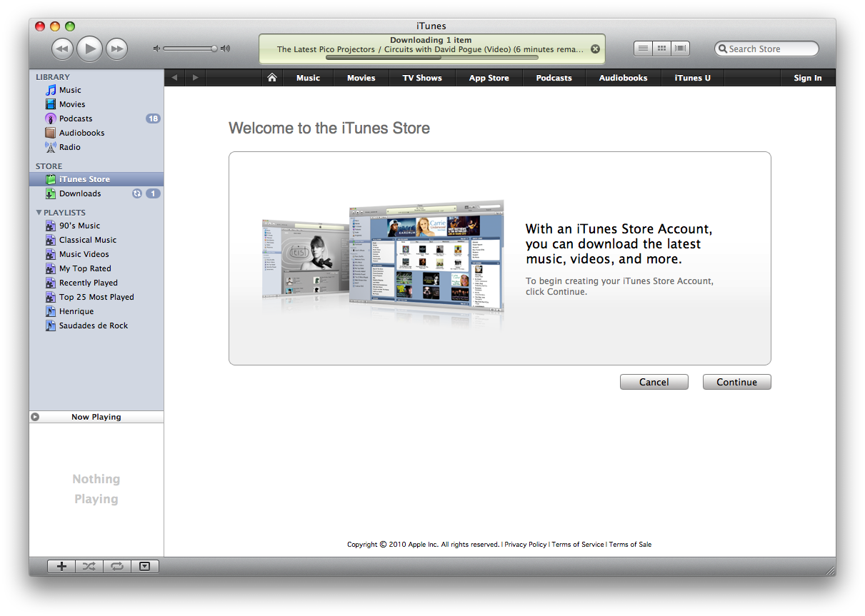Adjust the volume slider

190,49
